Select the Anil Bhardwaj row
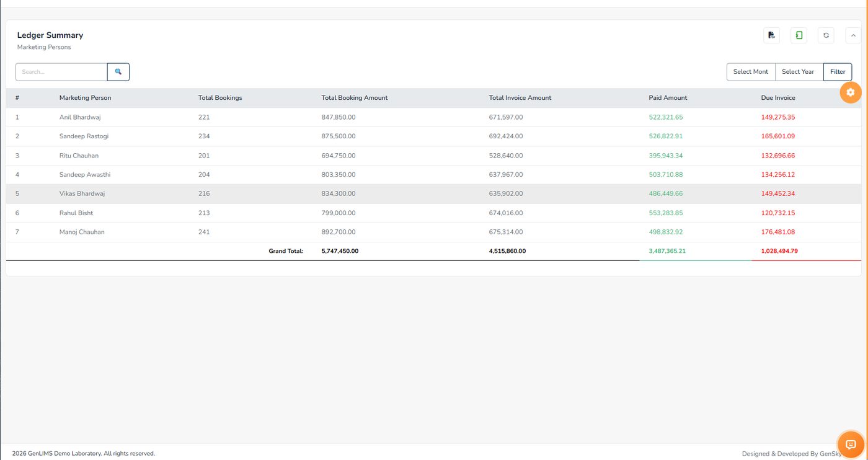Image resolution: width=868 pixels, height=460 pixels. (434, 117)
